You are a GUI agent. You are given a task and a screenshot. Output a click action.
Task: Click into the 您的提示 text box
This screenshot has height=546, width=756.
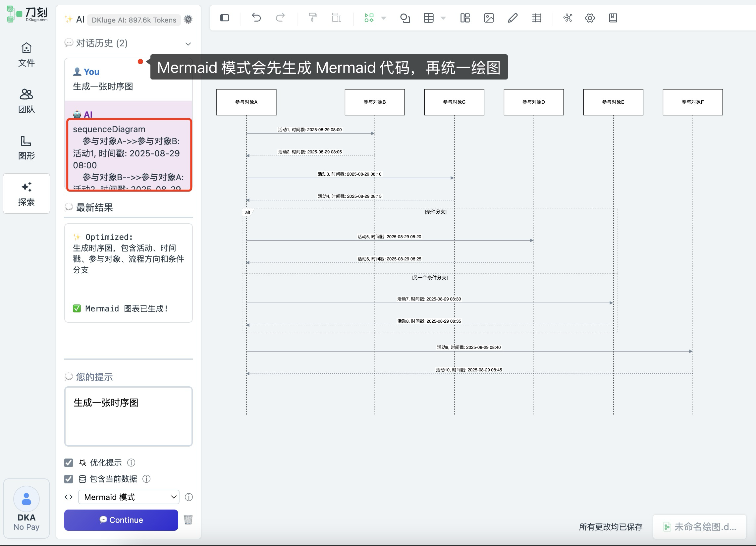pos(128,416)
